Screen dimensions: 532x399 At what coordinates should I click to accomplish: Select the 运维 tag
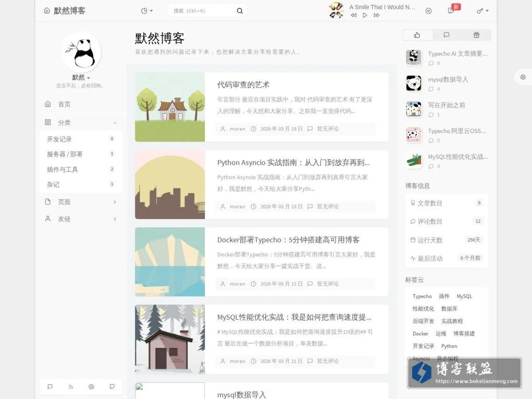click(441, 333)
